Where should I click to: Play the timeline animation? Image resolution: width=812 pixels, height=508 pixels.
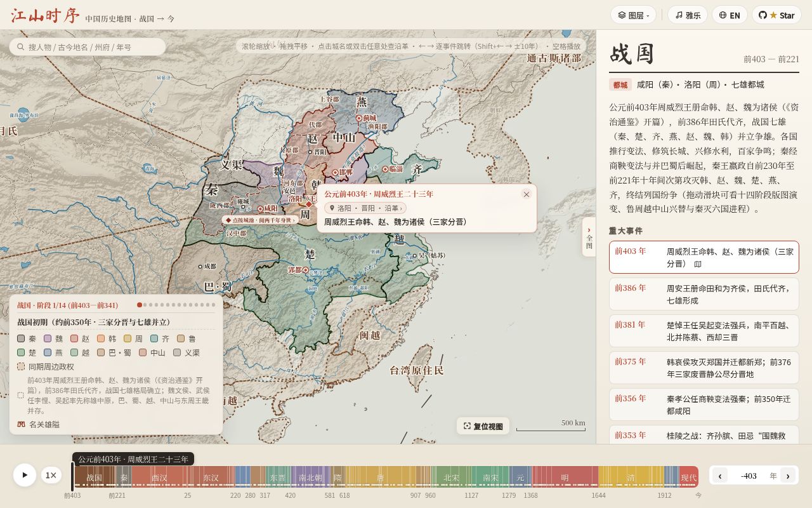pos(25,475)
